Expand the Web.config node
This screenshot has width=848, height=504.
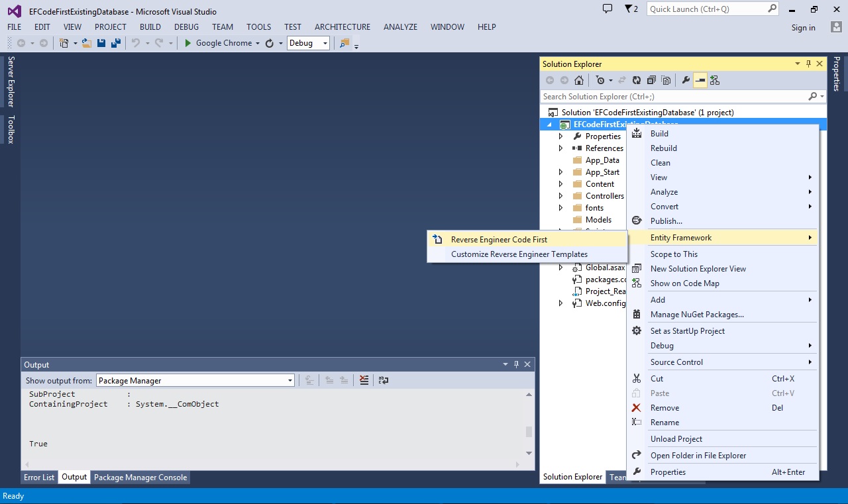pos(560,303)
